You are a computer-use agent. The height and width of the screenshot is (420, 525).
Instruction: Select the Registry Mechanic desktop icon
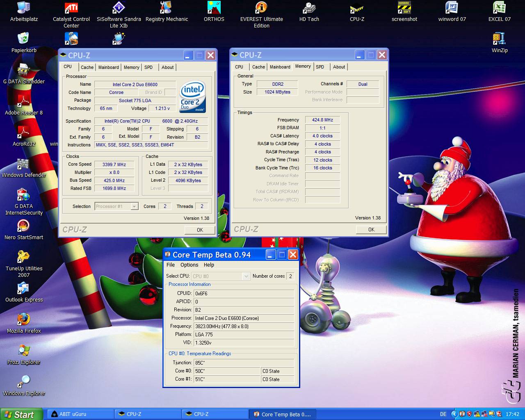click(167, 11)
